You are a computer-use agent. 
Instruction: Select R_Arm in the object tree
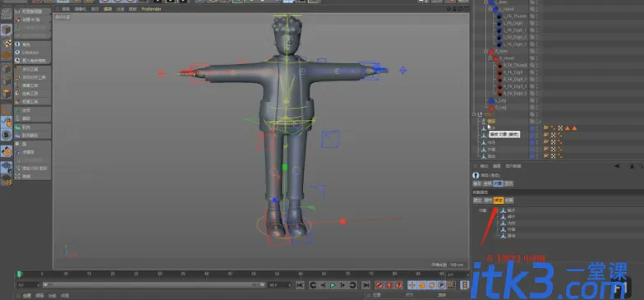[501, 51]
